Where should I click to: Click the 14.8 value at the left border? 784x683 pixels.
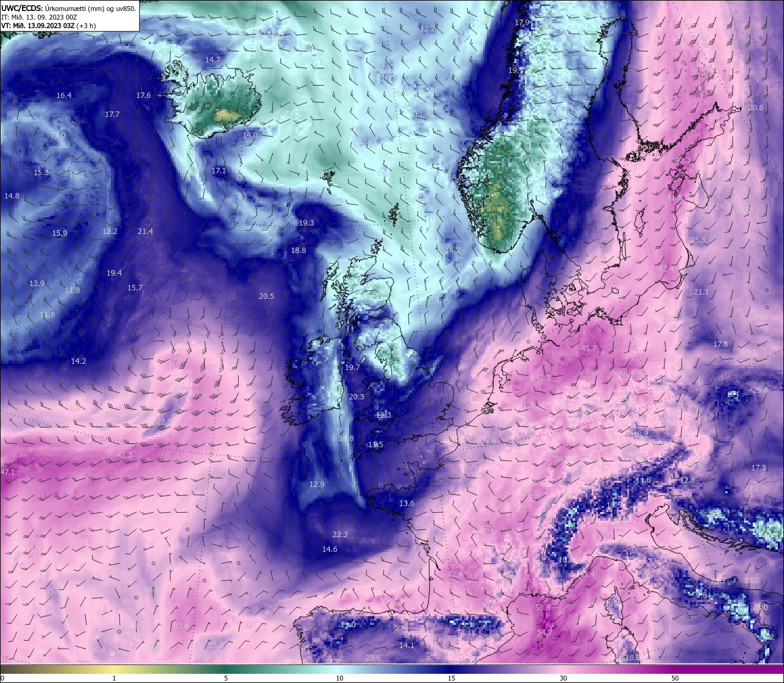click(12, 195)
